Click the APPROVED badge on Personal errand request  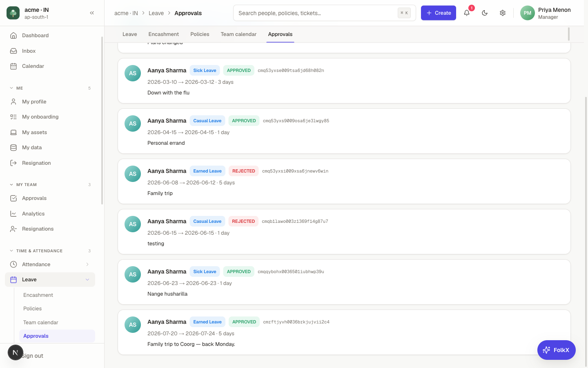pyautogui.click(x=244, y=121)
